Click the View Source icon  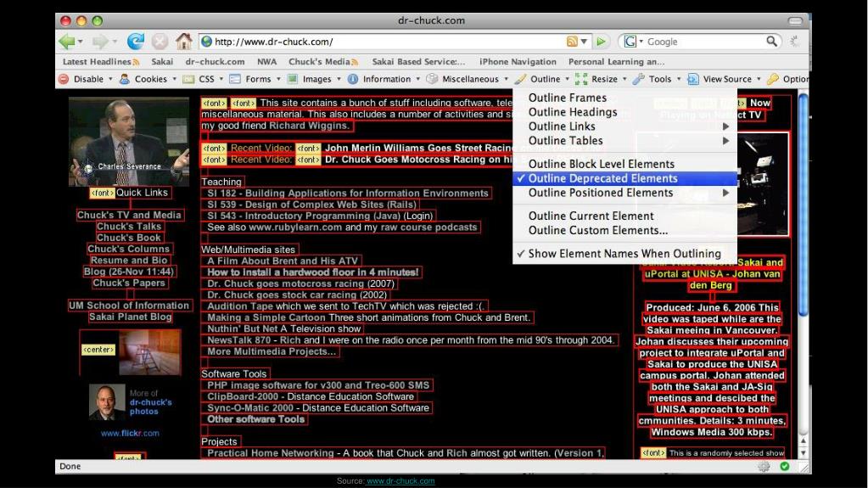pos(692,79)
